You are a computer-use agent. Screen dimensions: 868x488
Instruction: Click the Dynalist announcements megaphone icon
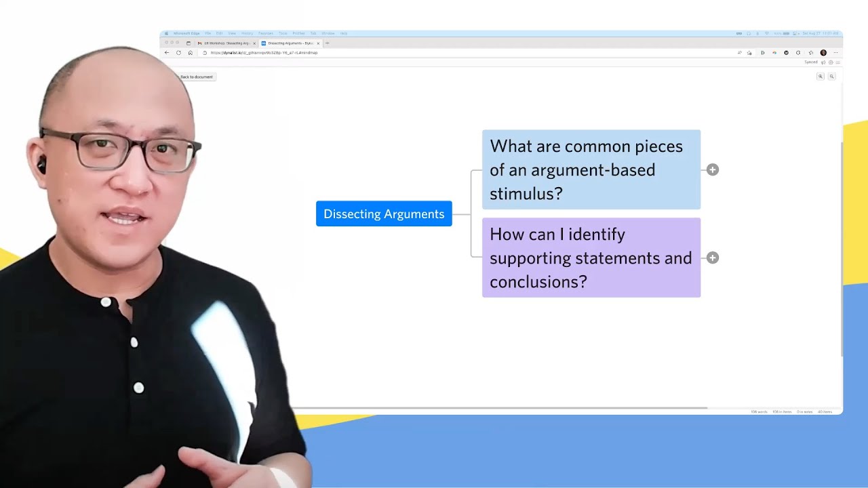(x=823, y=62)
